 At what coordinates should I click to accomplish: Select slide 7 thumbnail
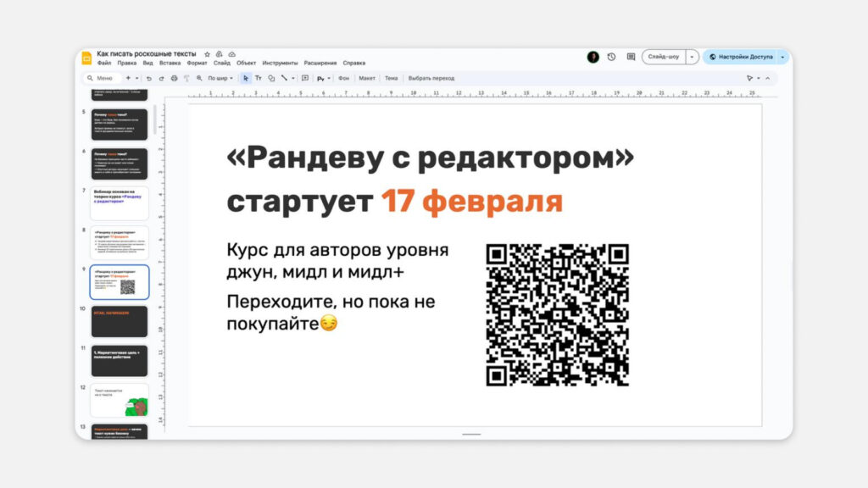(120, 203)
